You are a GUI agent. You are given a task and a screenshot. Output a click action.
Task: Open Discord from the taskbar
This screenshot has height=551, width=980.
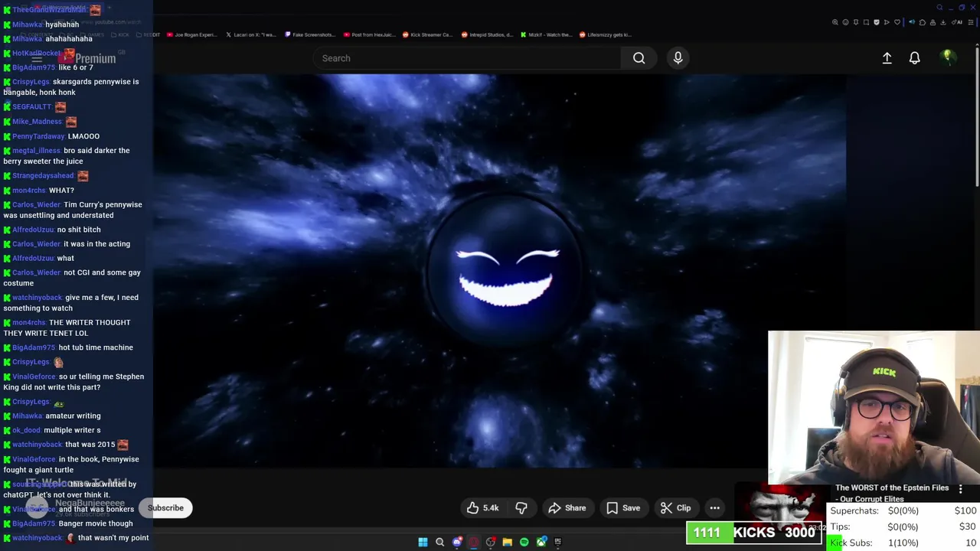(x=457, y=542)
